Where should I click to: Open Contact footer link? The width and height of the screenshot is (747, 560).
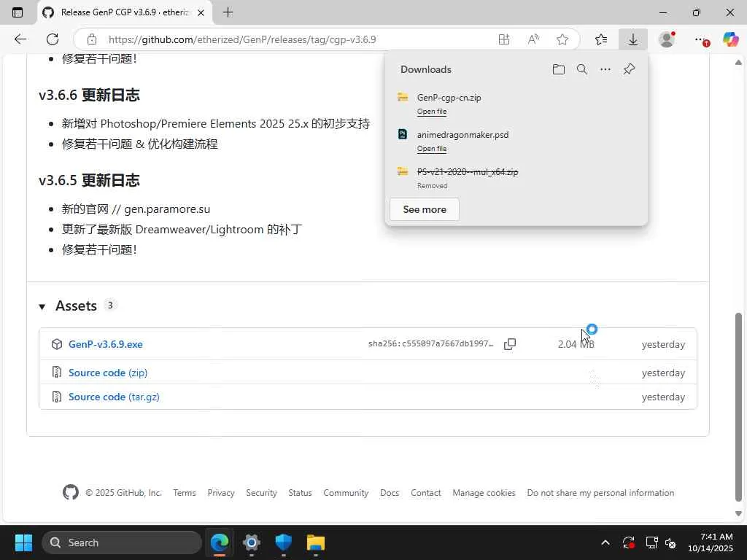(426, 492)
